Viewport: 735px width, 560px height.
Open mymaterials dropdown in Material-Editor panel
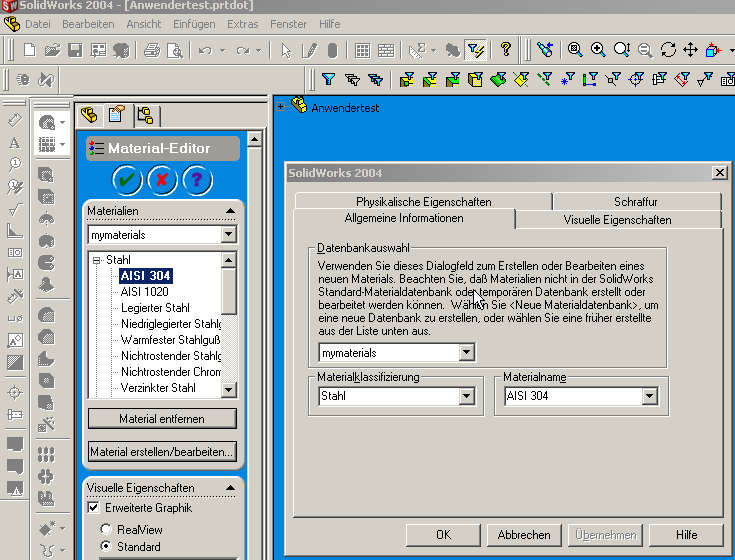[228, 234]
